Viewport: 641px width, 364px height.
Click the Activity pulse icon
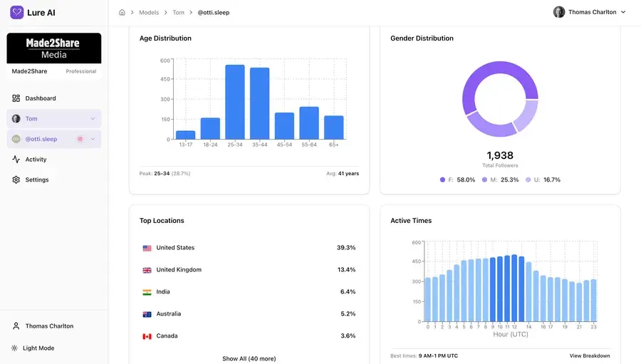coord(16,160)
